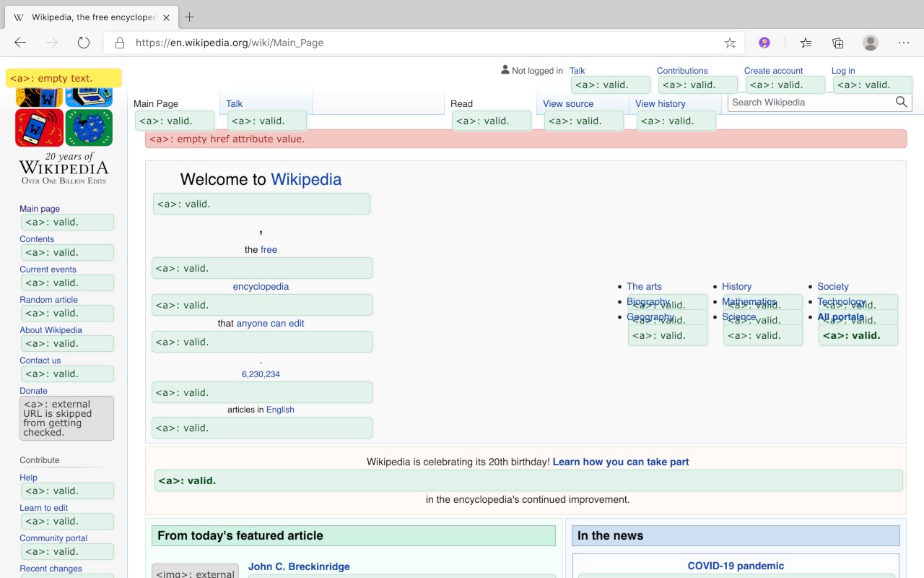Click the 6,230,234 article count link
The height and width of the screenshot is (578, 924).
pyautogui.click(x=261, y=374)
